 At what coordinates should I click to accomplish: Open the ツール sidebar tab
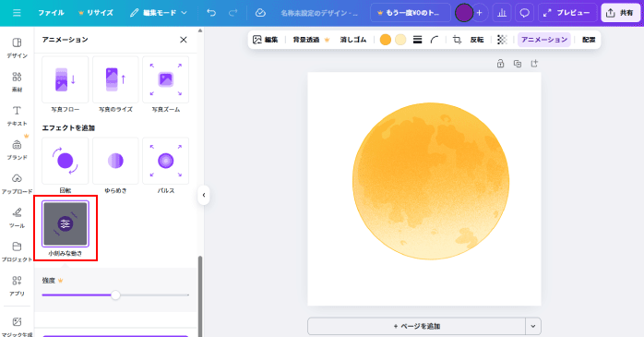[x=17, y=217]
